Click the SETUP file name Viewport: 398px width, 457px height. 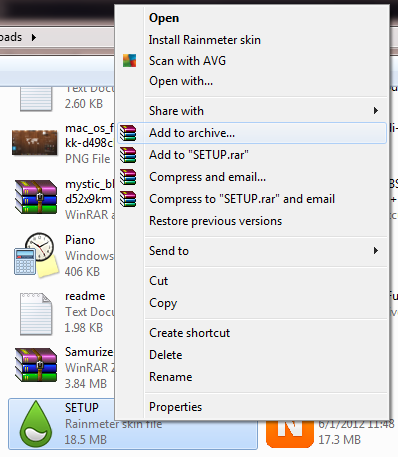[x=82, y=408]
